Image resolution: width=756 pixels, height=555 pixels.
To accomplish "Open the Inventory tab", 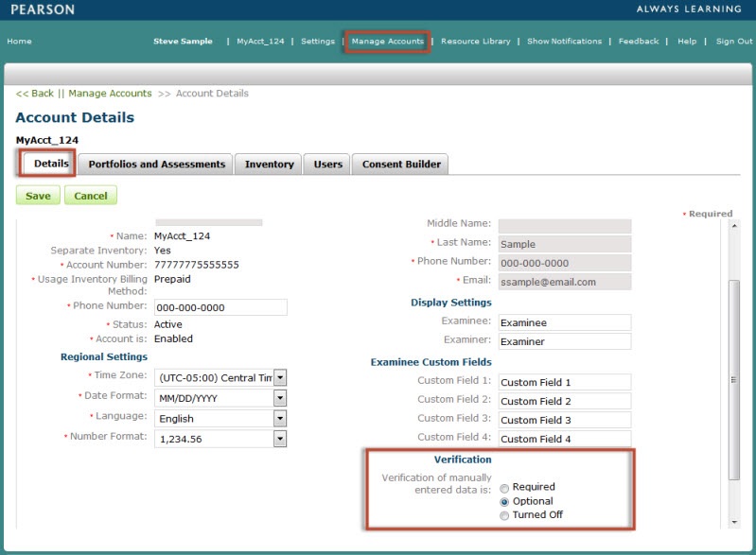I will [269, 165].
